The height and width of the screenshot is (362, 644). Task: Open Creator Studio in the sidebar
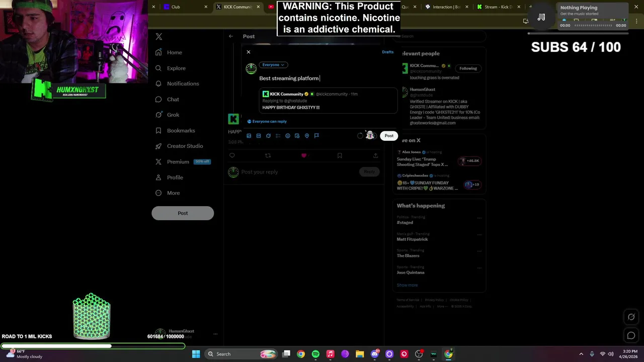(x=179, y=146)
